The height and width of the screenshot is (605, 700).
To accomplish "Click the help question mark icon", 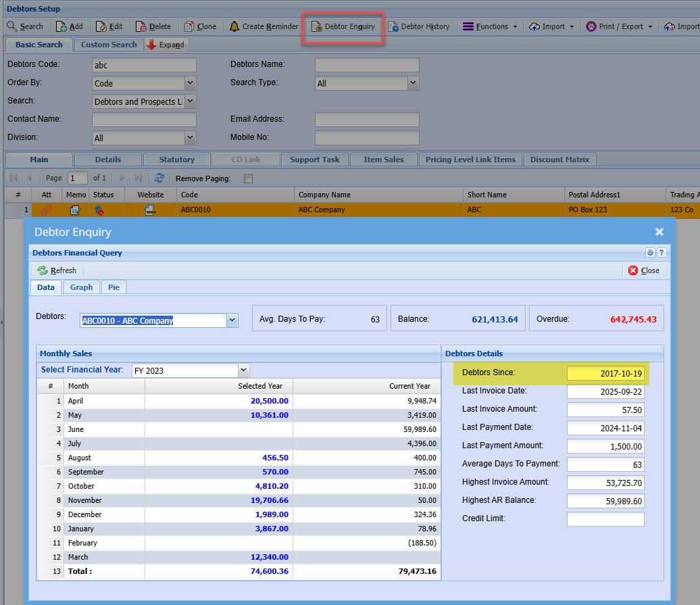I will coord(661,253).
